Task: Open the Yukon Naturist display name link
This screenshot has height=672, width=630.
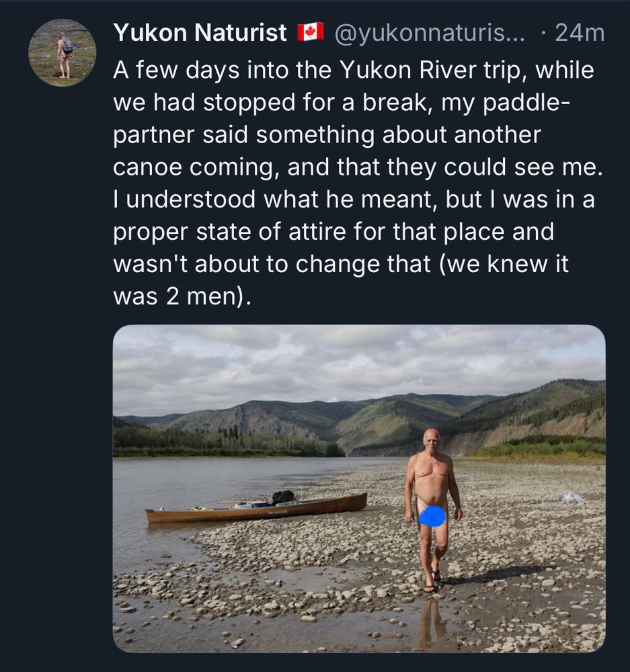Action: (200, 32)
